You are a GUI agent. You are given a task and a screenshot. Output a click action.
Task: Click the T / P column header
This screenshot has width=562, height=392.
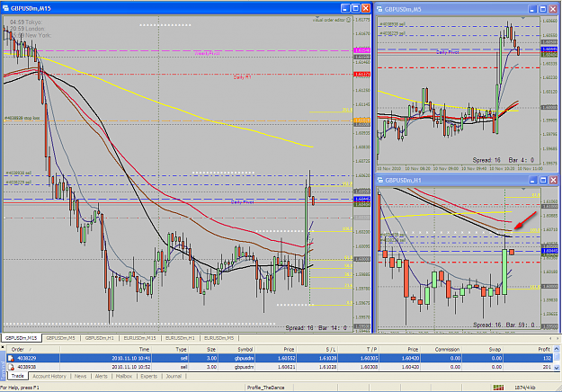(359, 350)
